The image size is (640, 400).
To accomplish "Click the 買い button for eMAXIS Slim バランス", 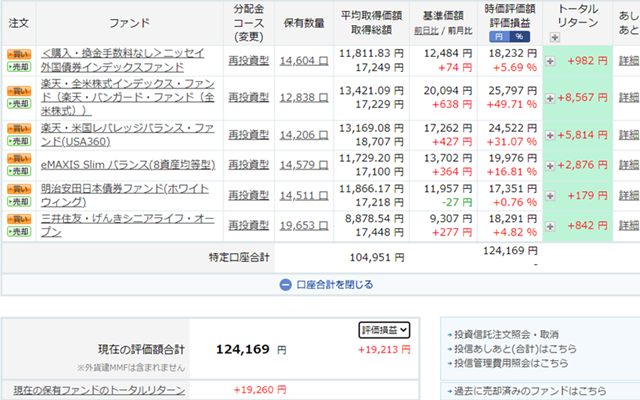I will click(18, 158).
